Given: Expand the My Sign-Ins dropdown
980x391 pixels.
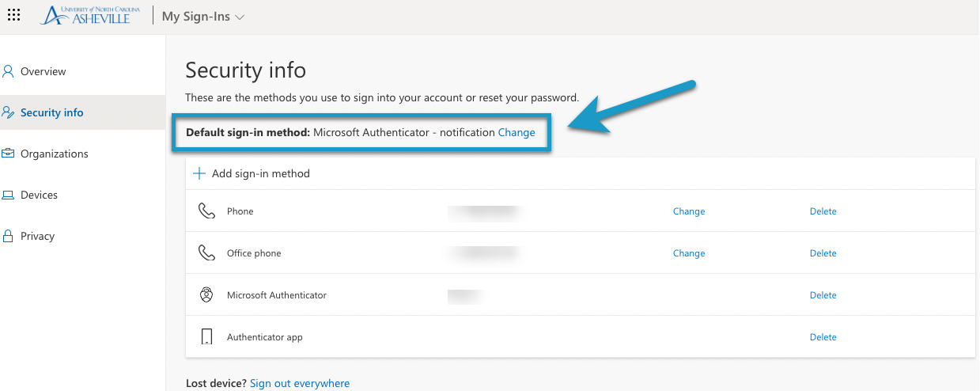Looking at the screenshot, I should click(x=203, y=17).
